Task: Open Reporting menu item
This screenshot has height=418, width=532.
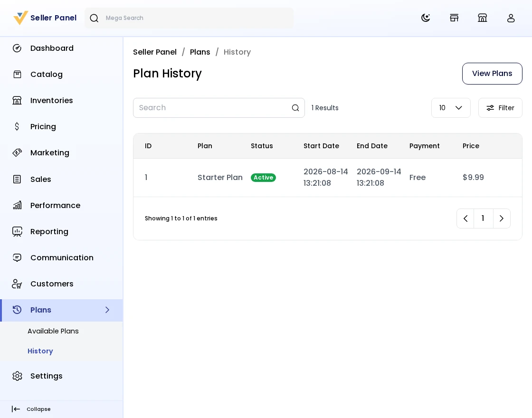Action: pyautogui.click(x=61, y=231)
